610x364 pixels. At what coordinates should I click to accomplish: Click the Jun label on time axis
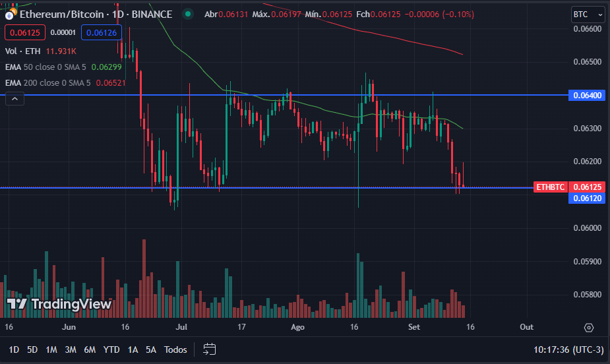coord(69,327)
